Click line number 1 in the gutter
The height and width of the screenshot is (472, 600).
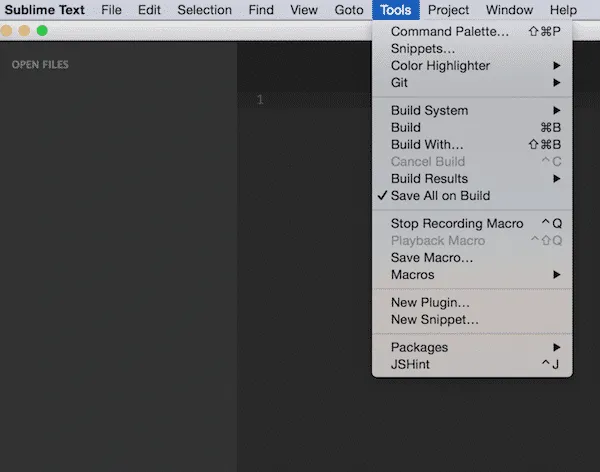[260, 99]
